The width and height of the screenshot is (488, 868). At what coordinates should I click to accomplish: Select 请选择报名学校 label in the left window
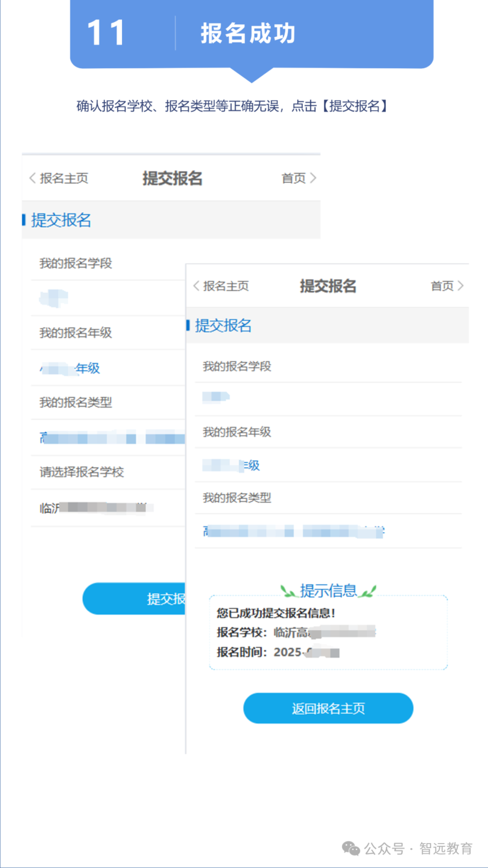82,472
